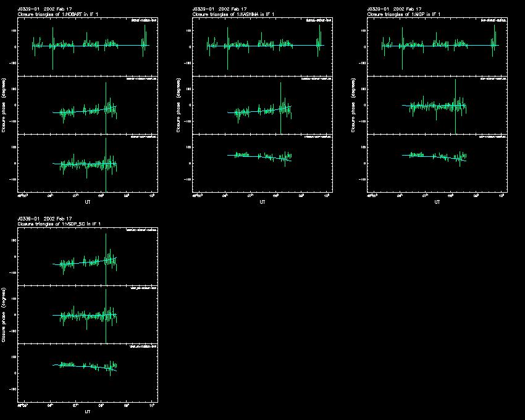Click the triangle label in HOBART plot's top panel corner

tap(144, 20)
